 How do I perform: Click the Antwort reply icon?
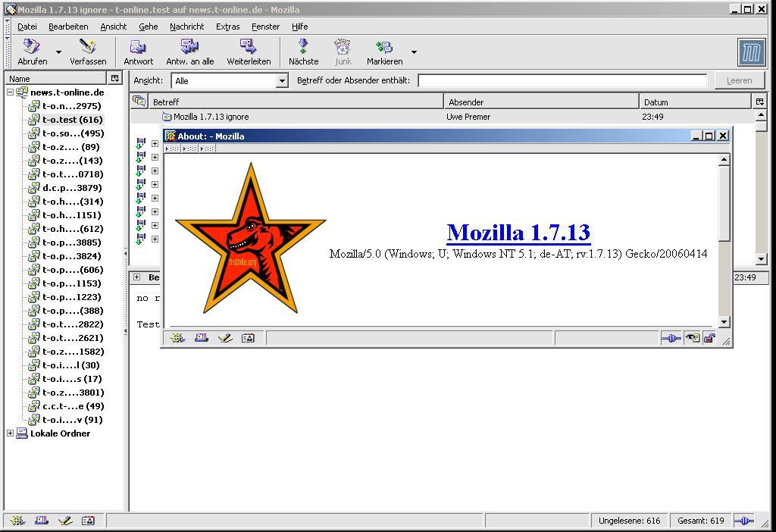[138, 48]
